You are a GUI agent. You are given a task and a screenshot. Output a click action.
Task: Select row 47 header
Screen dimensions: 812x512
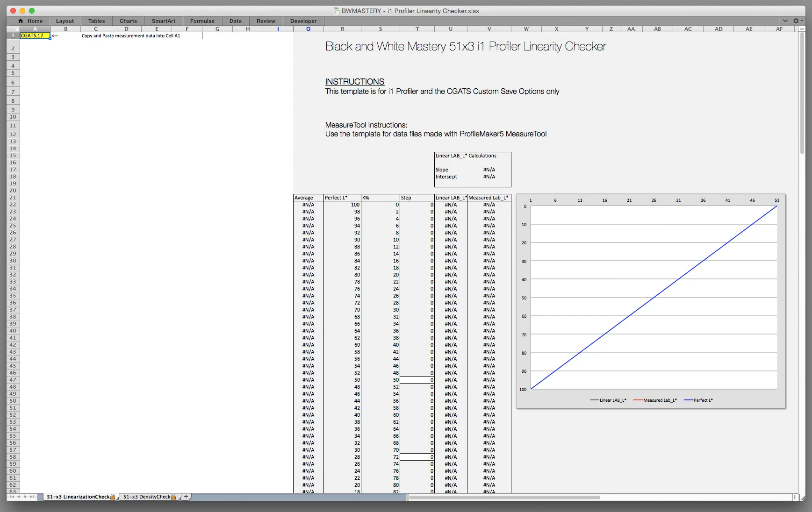click(x=13, y=380)
